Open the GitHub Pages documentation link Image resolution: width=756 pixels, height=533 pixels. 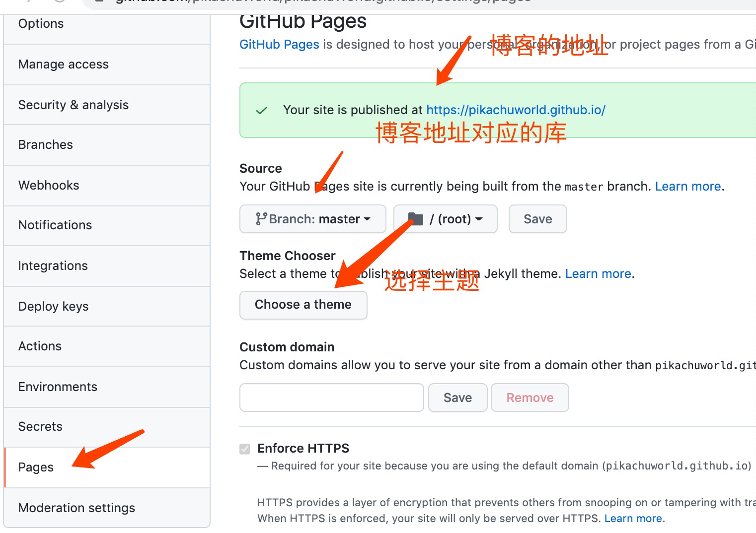pyautogui.click(x=279, y=45)
